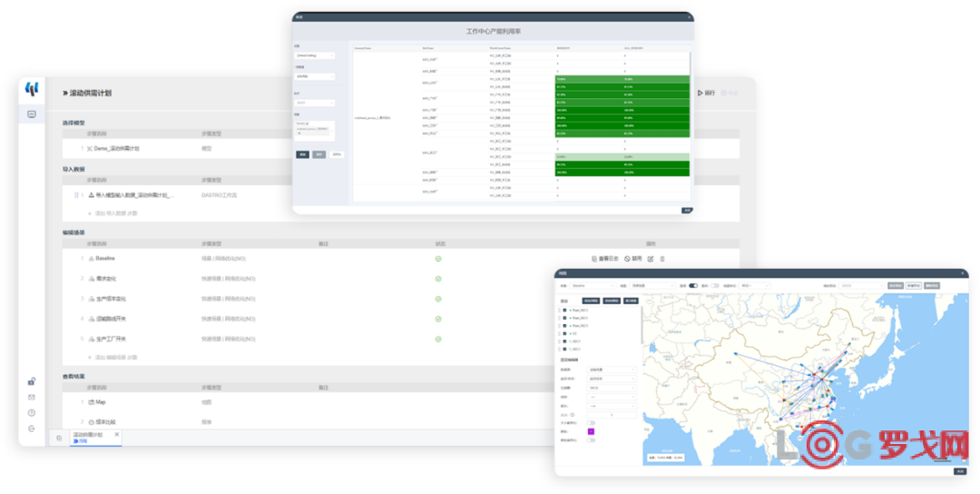980x494 pixels.
Task: Open the Baseline scenario dropdown in map window
Action: click(x=592, y=285)
